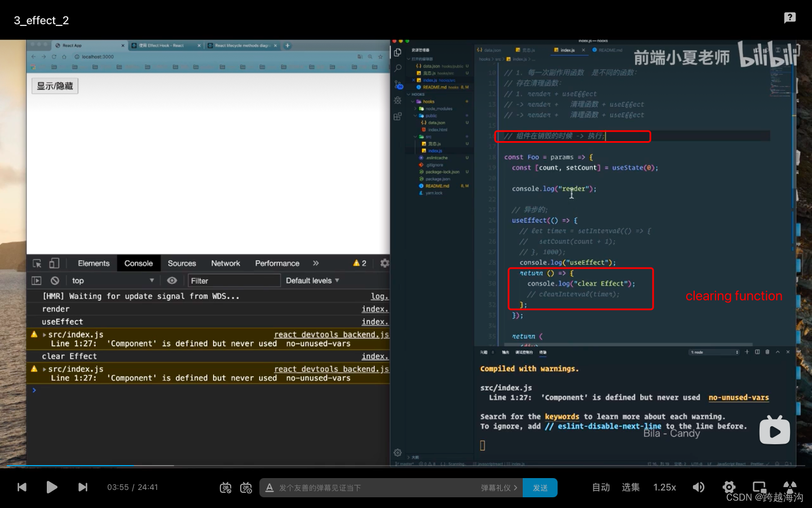Image resolution: width=812 pixels, height=508 pixels.
Task: Toggle the live expression eye icon
Action: (x=172, y=281)
